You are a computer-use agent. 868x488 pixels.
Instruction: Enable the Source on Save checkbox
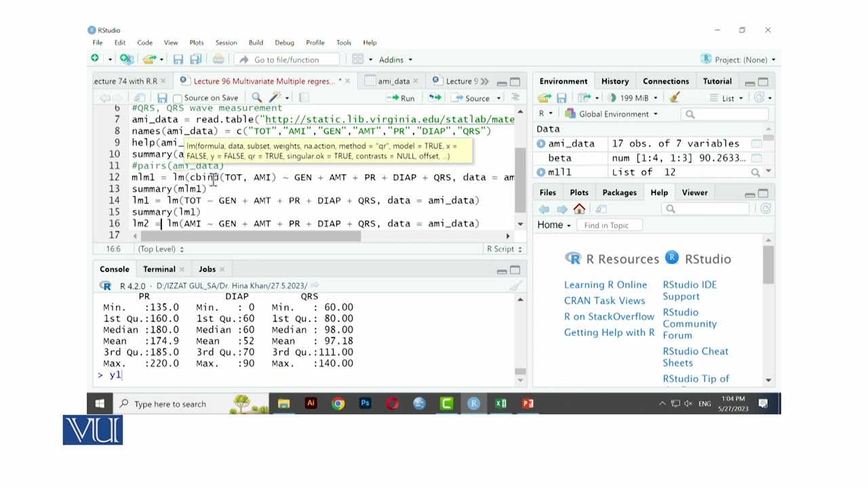point(178,98)
